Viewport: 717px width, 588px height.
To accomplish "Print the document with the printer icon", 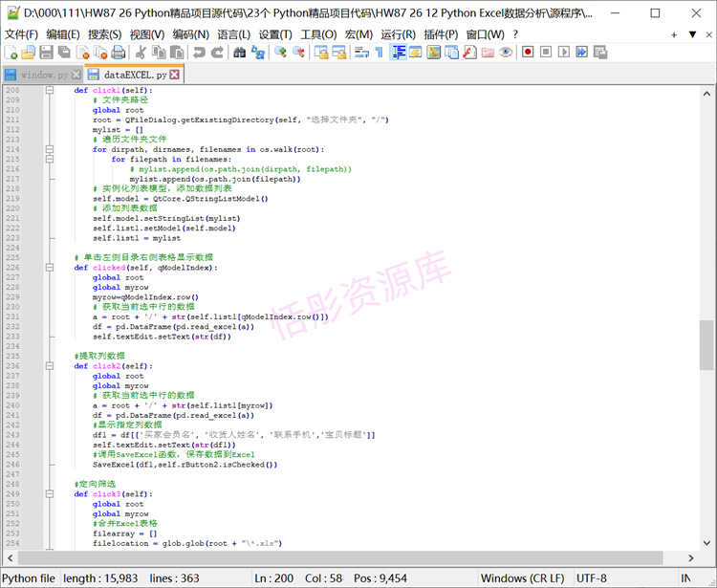I will [119, 53].
